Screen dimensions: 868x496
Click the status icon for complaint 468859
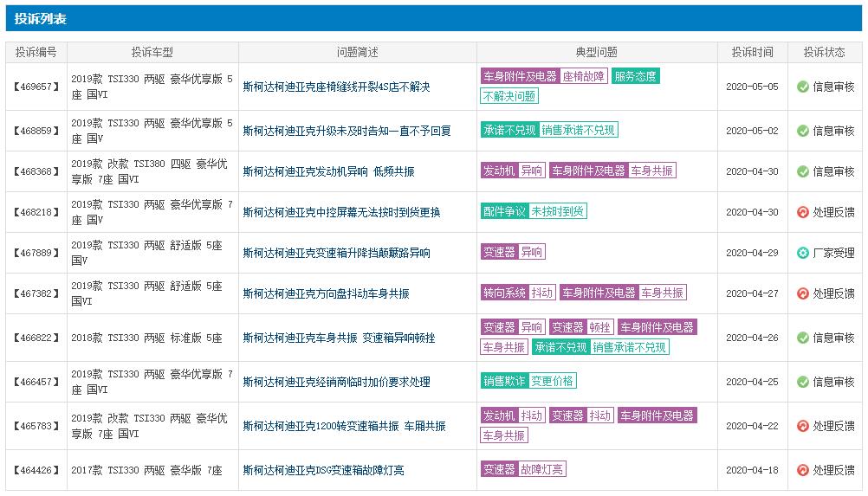tap(803, 131)
